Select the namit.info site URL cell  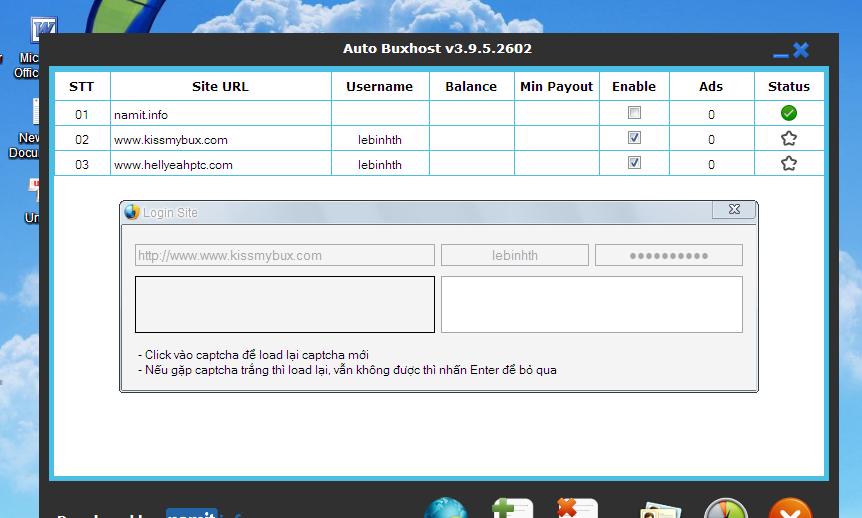click(220, 114)
